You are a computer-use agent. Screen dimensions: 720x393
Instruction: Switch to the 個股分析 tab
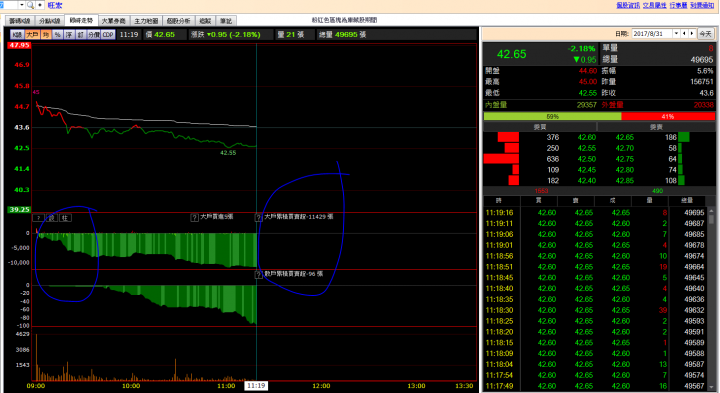coord(178,21)
